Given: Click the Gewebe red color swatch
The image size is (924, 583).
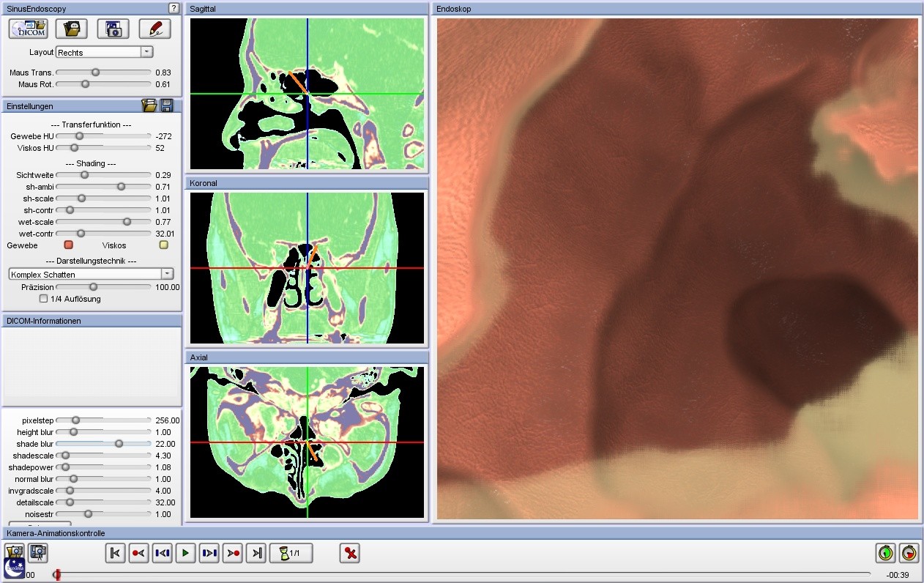Looking at the screenshot, I should 69,245.
